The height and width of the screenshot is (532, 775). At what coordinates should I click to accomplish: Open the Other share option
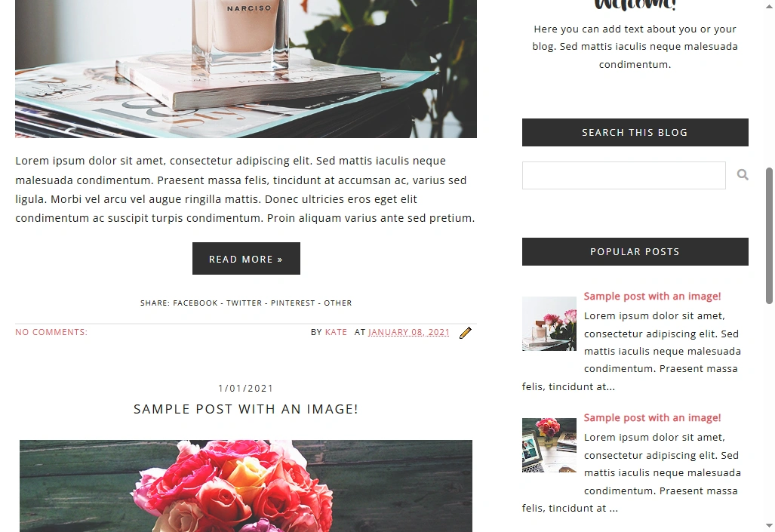337,303
